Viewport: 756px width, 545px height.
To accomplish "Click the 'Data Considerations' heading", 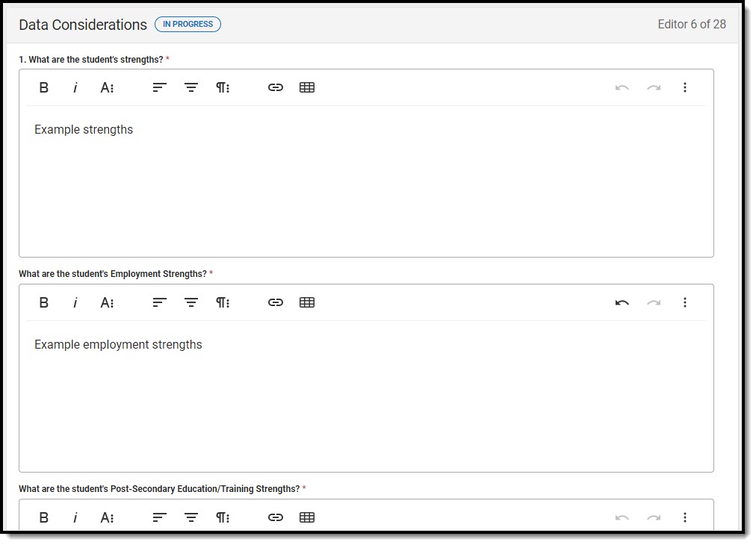I will tap(83, 25).
